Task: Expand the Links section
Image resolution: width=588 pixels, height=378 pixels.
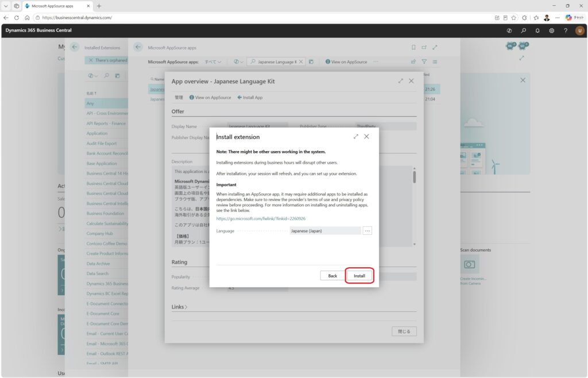Action: coord(179,307)
